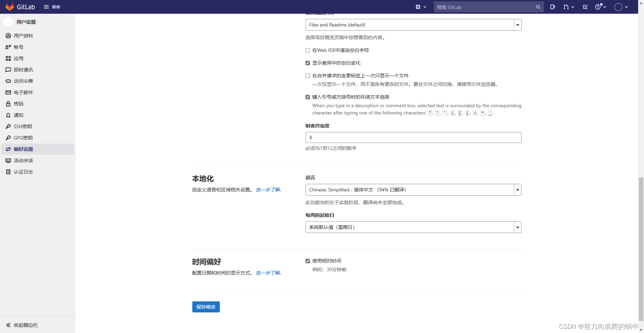
Task: Focus the 搜索 GitLab search field
Action: pyautogui.click(x=489, y=7)
